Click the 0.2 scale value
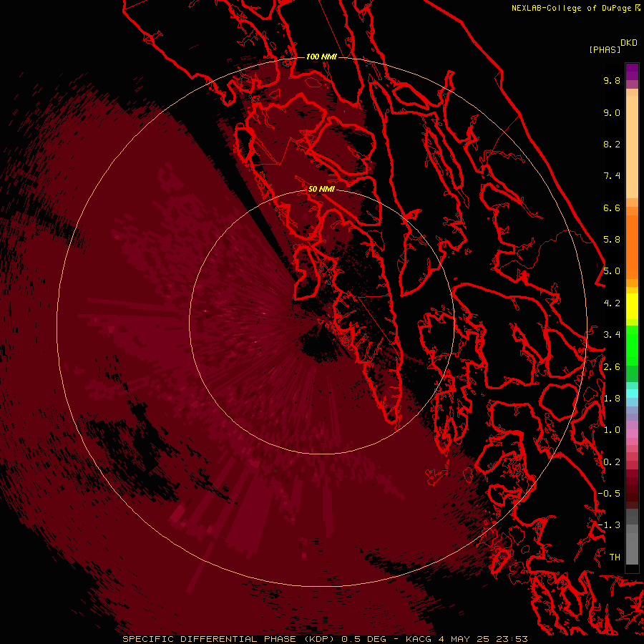The height and width of the screenshot is (644, 644). (612, 462)
